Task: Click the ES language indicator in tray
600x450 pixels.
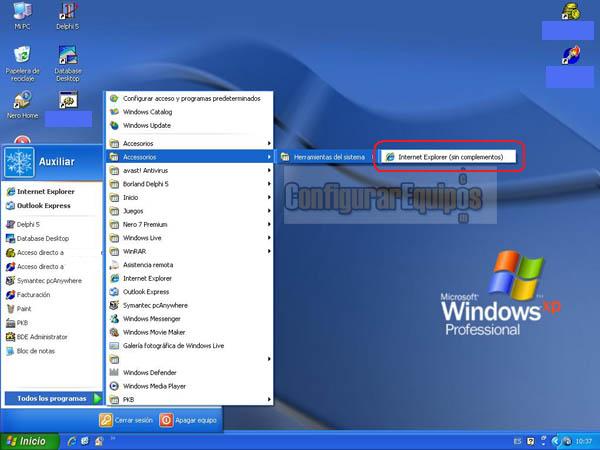Action: tap(517, 442)
